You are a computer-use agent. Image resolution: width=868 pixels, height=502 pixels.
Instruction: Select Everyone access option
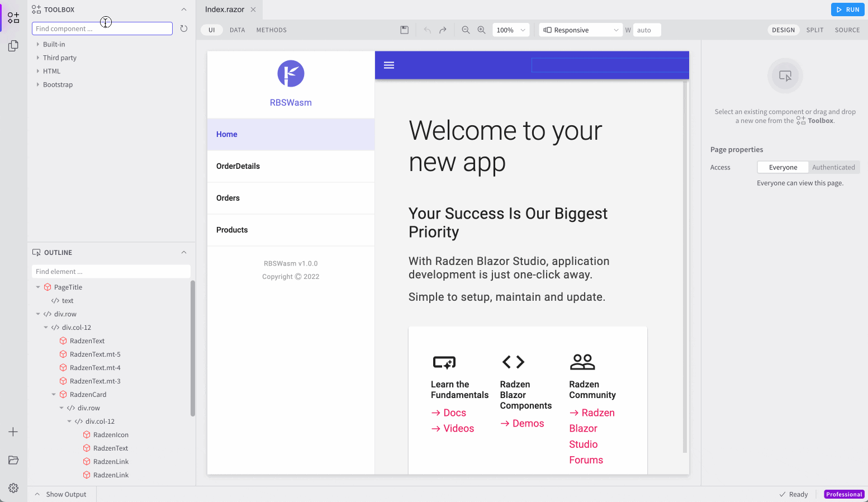click(x=783, y=167)
